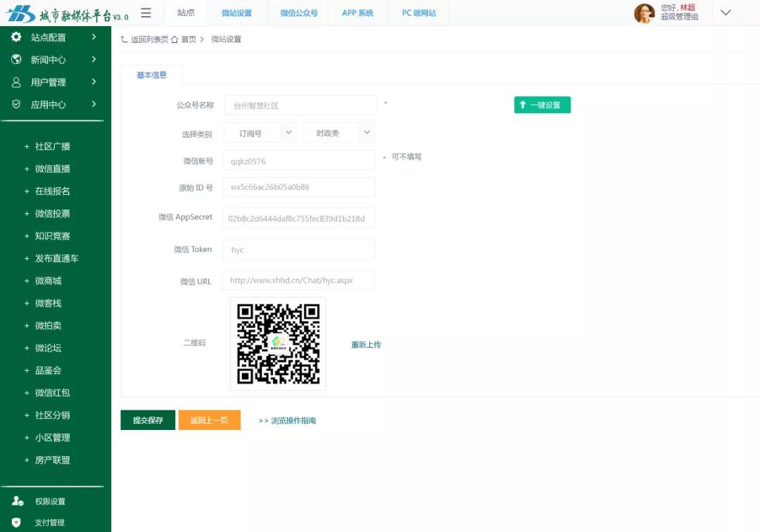Expand 应用中心 chevron
The image size is (760, 532).
point(94,103)
